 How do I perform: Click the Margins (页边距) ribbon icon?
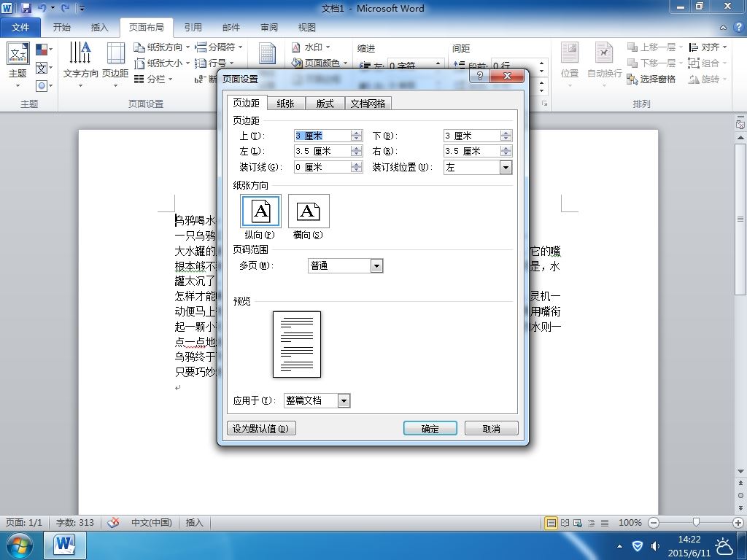click(115, 64)
